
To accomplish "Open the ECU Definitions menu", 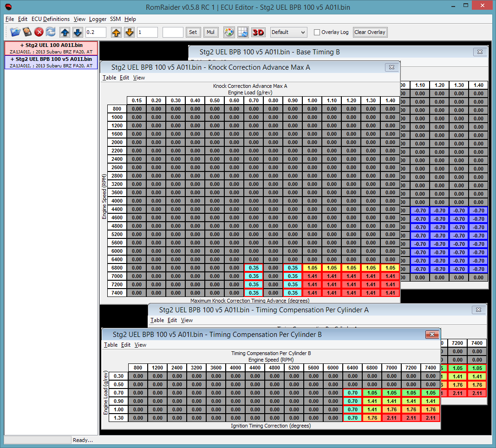I will (51, 19).
